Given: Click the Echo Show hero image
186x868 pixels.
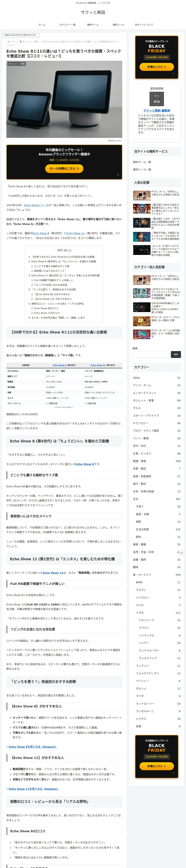Looking at the screenshot, I should pos(64,99).
